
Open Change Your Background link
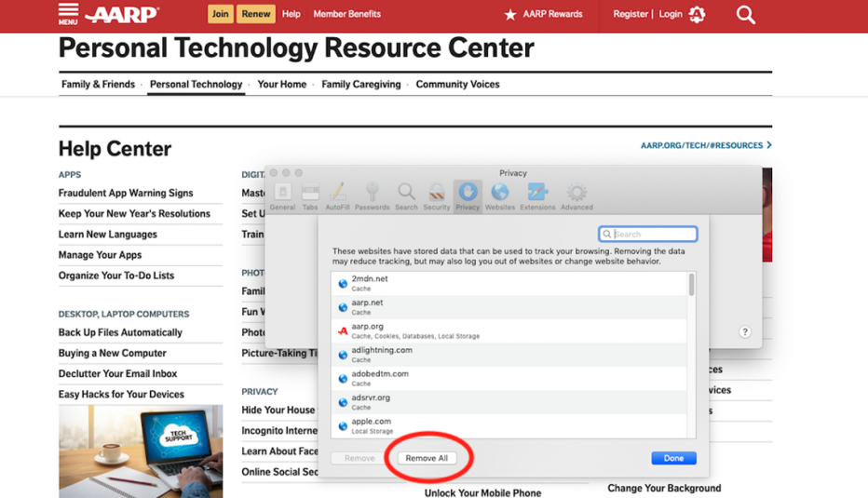point(664,488)
